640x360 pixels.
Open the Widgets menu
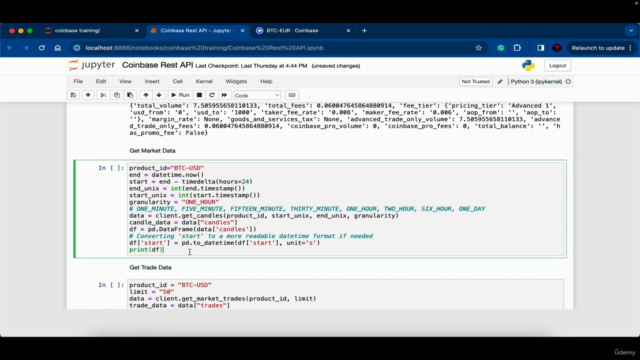tap(236, 81)
